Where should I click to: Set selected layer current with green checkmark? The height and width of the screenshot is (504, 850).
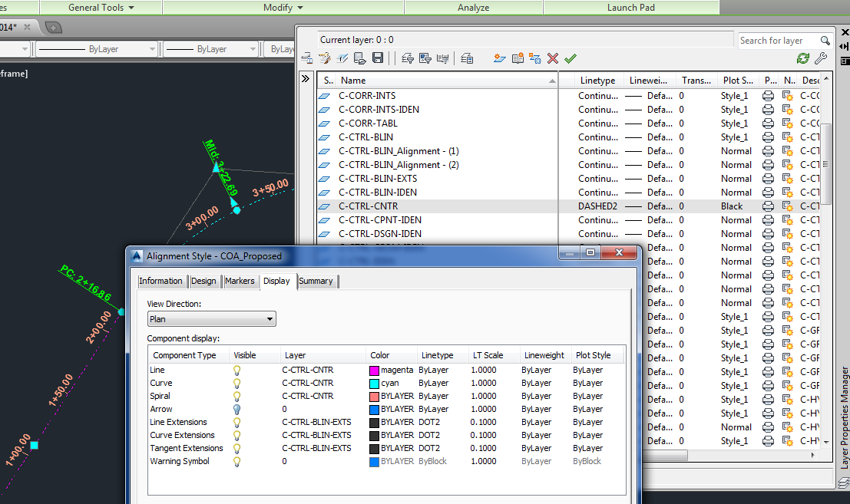click(570, 58)
